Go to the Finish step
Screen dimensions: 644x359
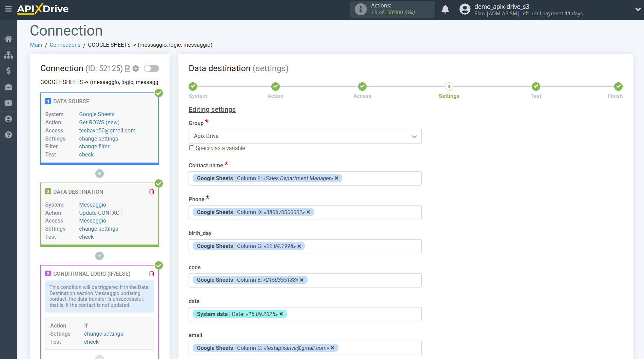coord(618,87)
